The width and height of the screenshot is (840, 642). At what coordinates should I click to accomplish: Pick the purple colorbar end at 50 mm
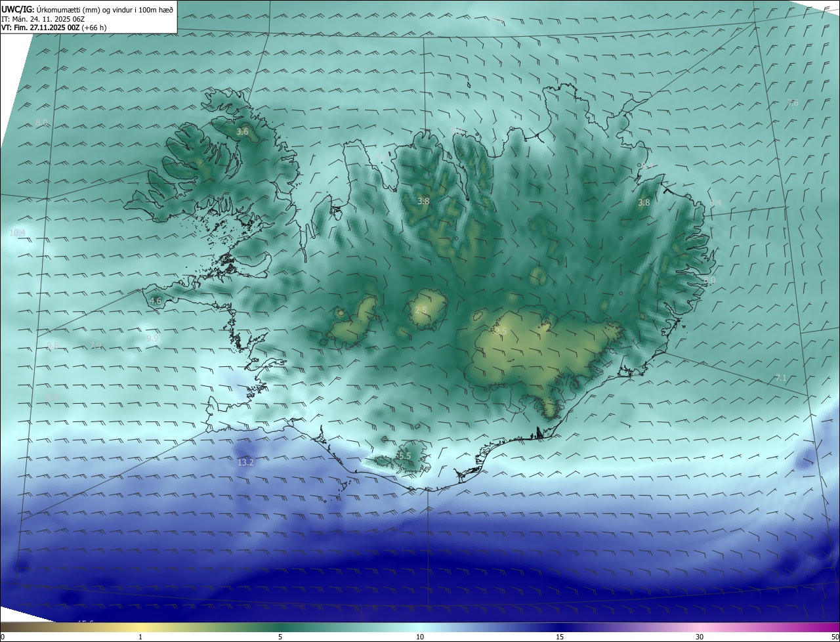coord(835,627)
